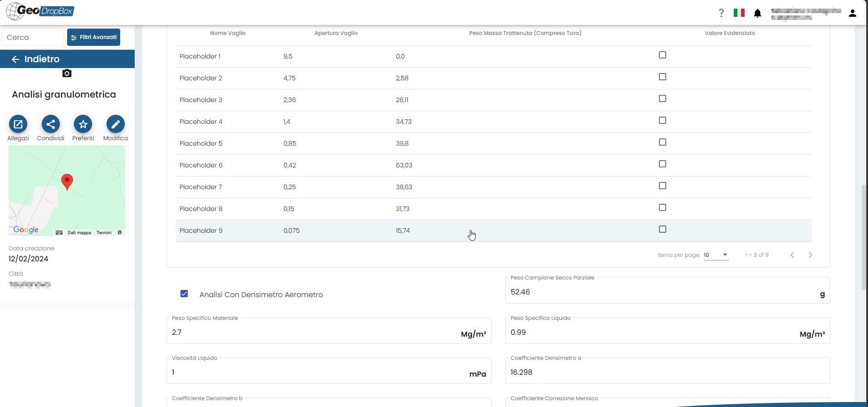This screenshot has width=868, height=407.
Task: Check Valore Evidenziato for Placeholder 9
Action: pos(663,229)
